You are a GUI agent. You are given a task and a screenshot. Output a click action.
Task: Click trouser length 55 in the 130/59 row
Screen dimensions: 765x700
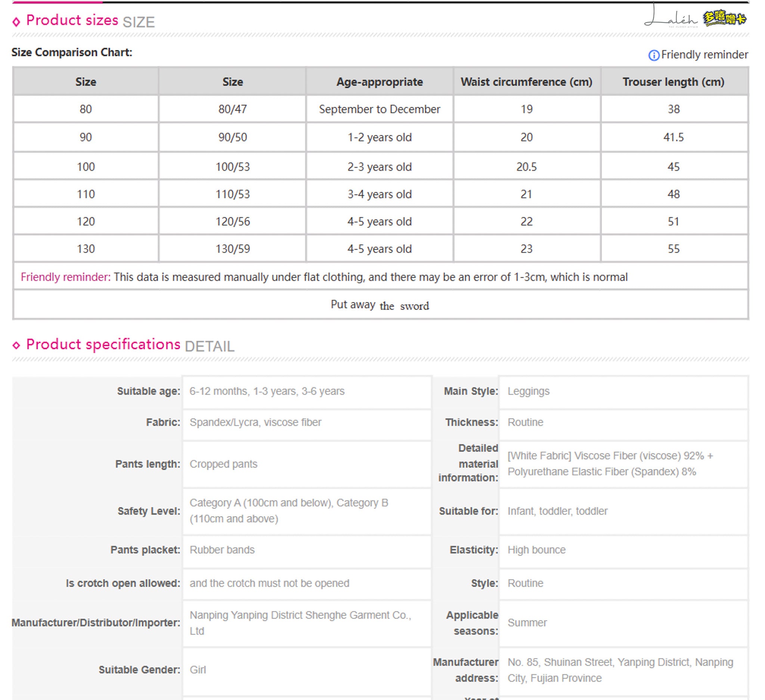tap(673, 249)
